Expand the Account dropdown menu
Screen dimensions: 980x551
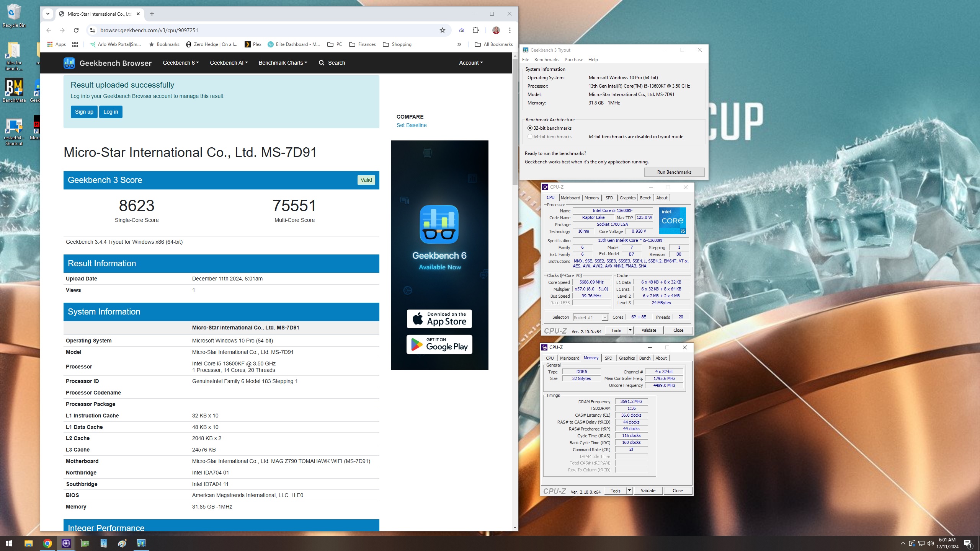pyautogui.click(x=471, y=63)
